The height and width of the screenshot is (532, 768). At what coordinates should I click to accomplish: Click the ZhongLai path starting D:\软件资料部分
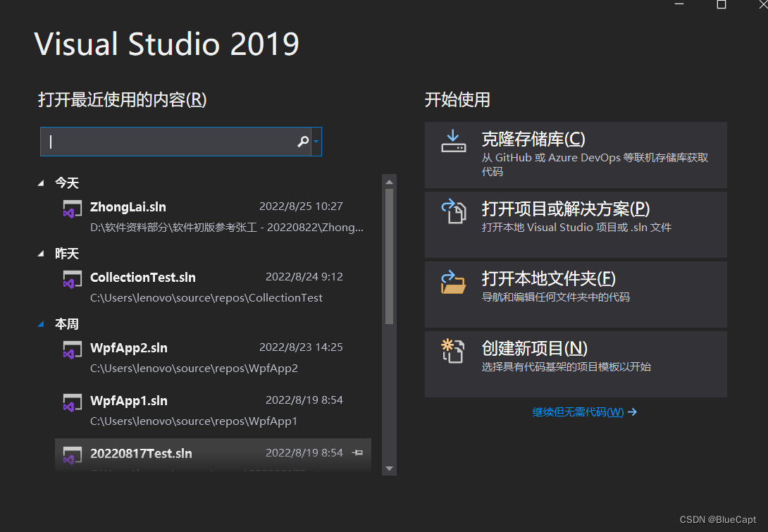[x=227, y=228]
